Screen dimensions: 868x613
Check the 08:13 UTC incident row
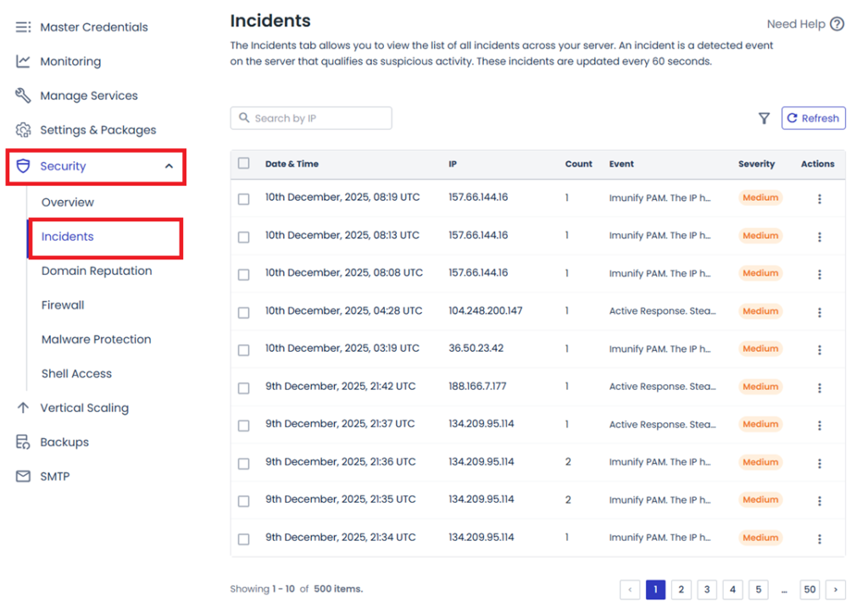[243, 237]
